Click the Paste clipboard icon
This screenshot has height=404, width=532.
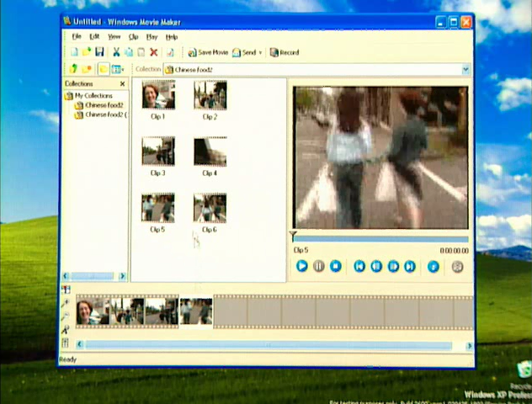coord(141,52)
